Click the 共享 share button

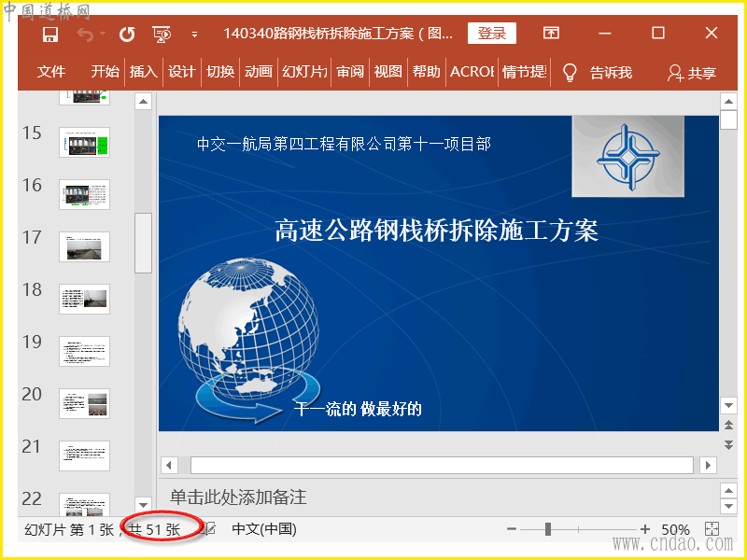692,73
